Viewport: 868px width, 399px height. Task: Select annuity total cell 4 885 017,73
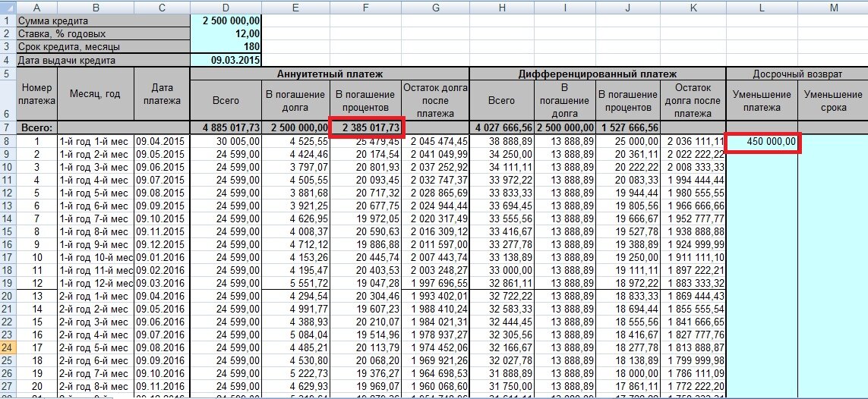[x=226, y=128]
